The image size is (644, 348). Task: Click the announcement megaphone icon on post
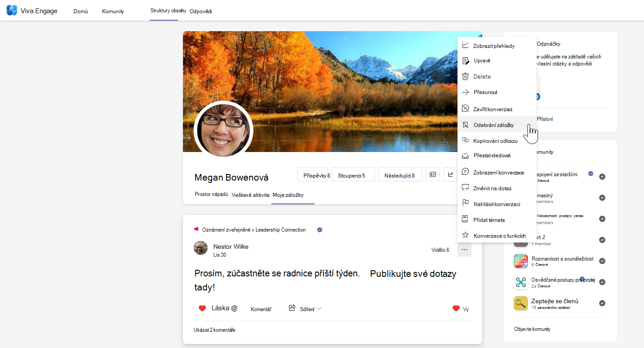coord(196,229)
